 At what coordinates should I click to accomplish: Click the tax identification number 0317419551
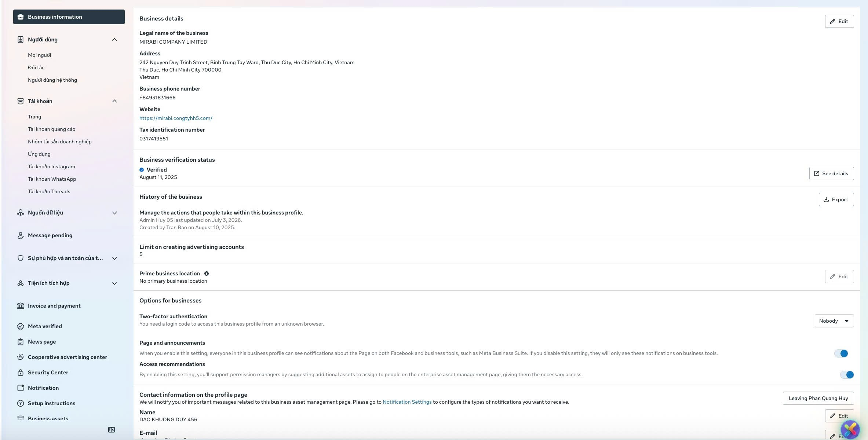tap(154, 139)
